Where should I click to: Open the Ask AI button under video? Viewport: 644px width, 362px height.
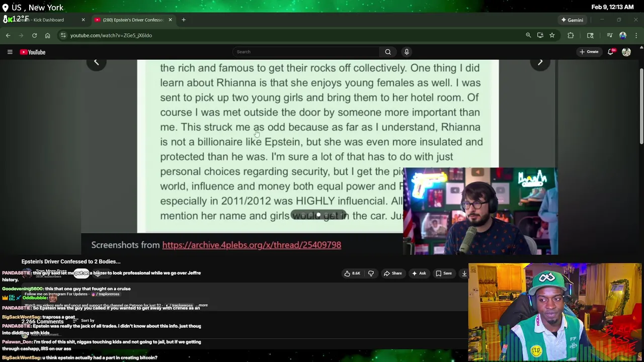[419, 274]
